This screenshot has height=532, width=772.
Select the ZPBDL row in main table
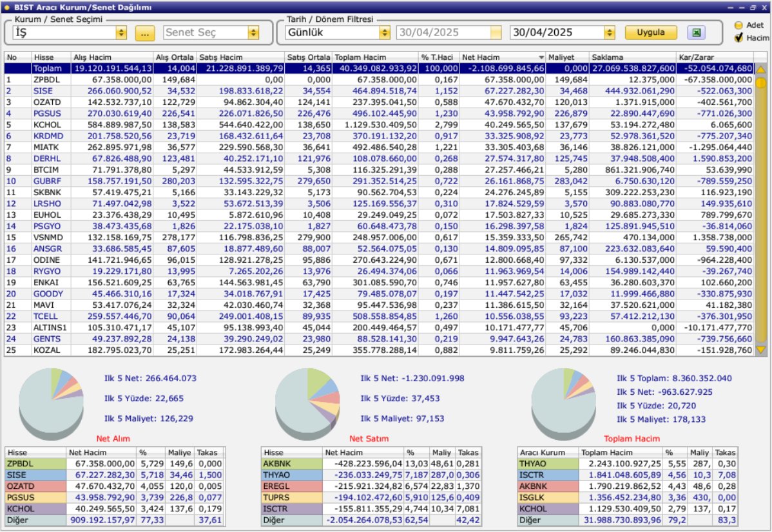pos(379,80)
